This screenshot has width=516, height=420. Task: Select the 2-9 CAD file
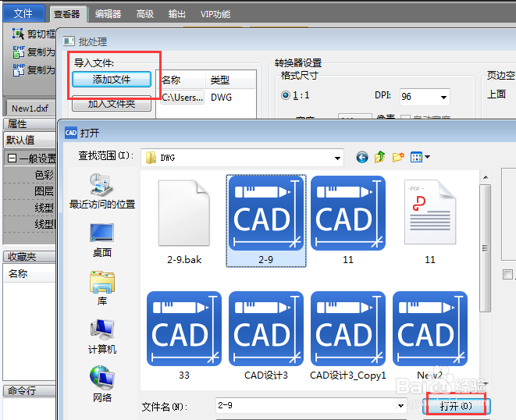coord(266,221)
